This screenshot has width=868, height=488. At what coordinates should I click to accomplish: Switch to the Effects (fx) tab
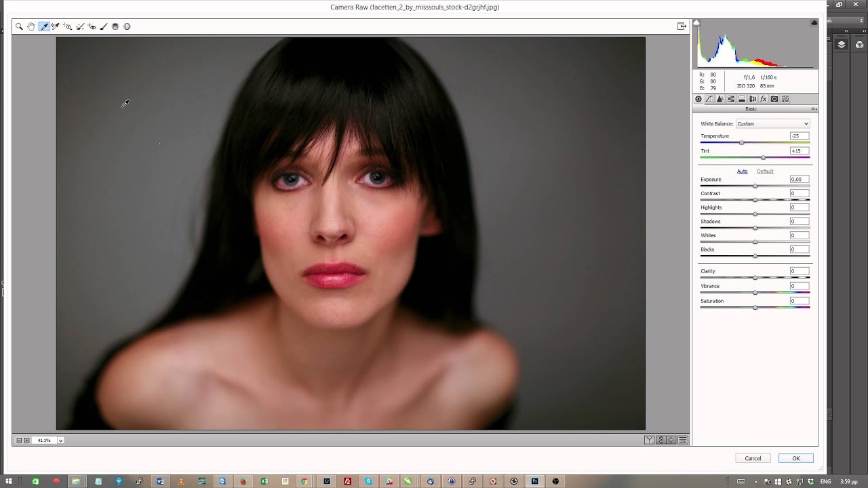(763, 99)
